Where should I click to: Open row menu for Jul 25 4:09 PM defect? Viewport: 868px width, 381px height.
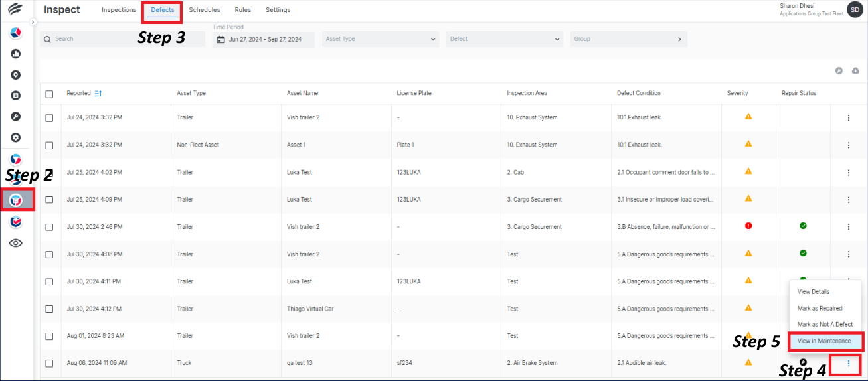pyautogui.click(x=848, y=199)
